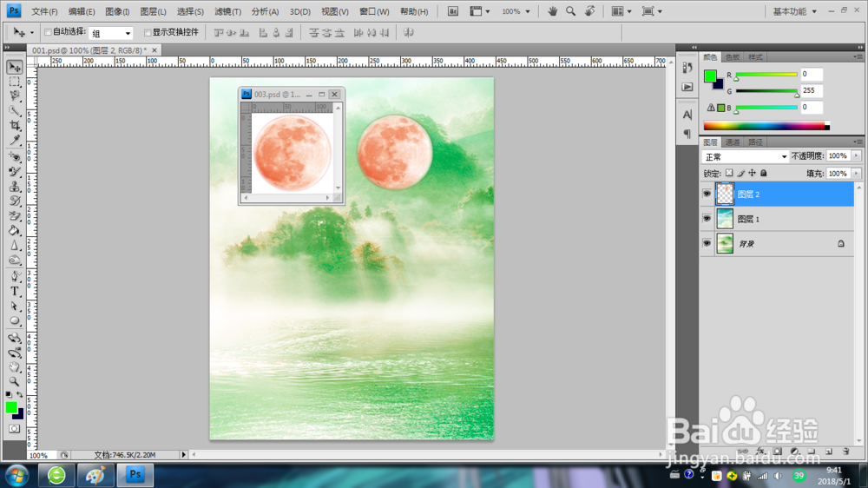Switch to the 通道 tab
This screenshot has height=488, width=868.
pos(733,142)
